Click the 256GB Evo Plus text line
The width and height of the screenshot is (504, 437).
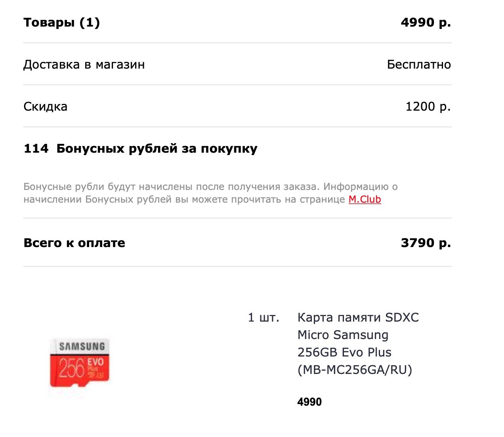[344, 353]
